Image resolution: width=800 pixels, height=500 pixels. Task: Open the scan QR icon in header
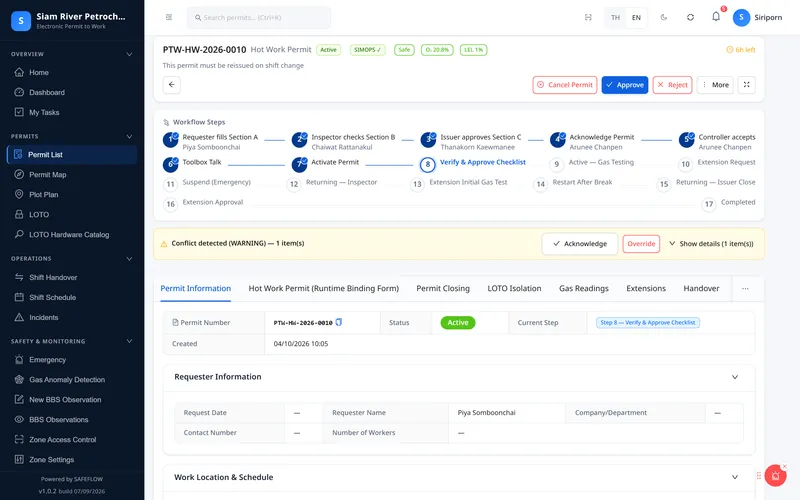[x=588, y=17]
